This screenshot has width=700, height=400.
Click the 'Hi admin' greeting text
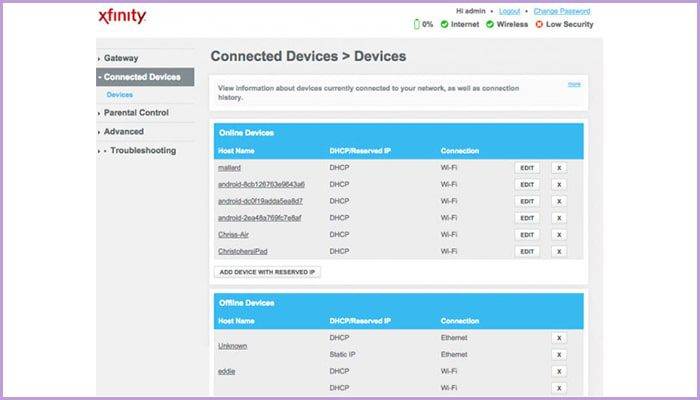471,11
